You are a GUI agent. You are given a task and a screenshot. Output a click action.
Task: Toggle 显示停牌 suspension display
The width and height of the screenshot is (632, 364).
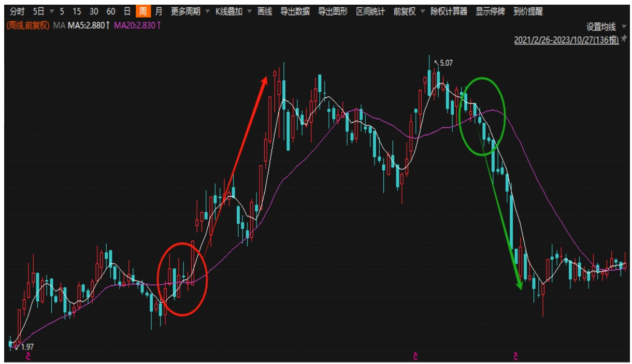point(490,11)
